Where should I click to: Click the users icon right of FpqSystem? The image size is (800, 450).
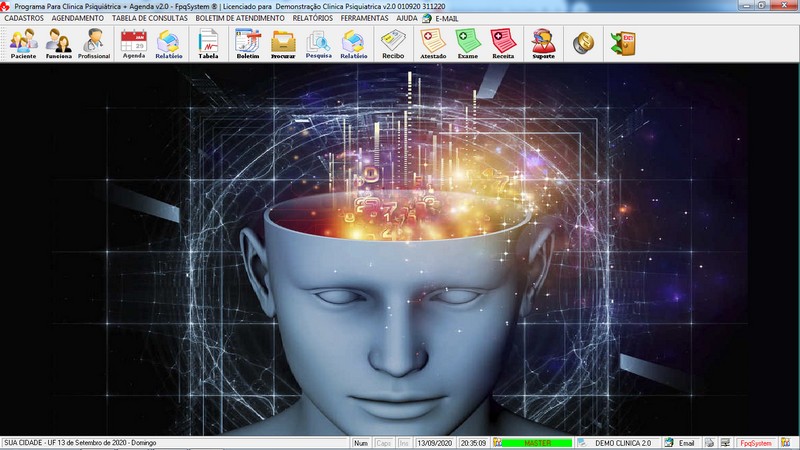[786, 443]
